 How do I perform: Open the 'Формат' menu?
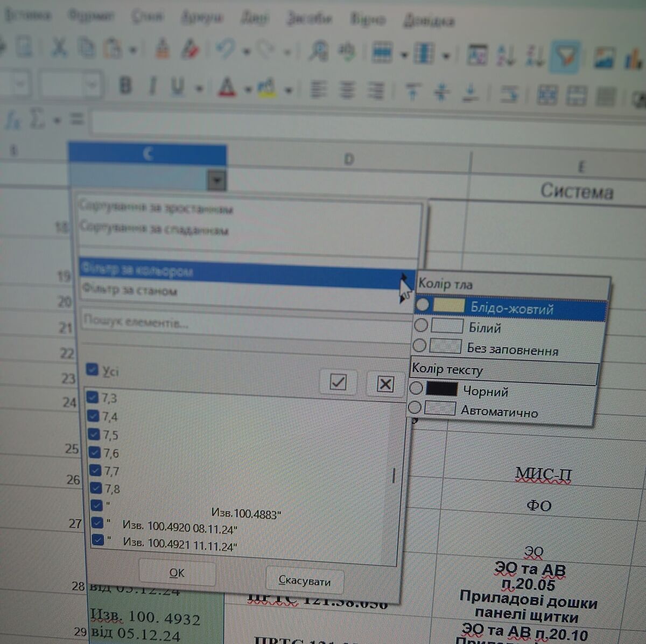point(90,16)
